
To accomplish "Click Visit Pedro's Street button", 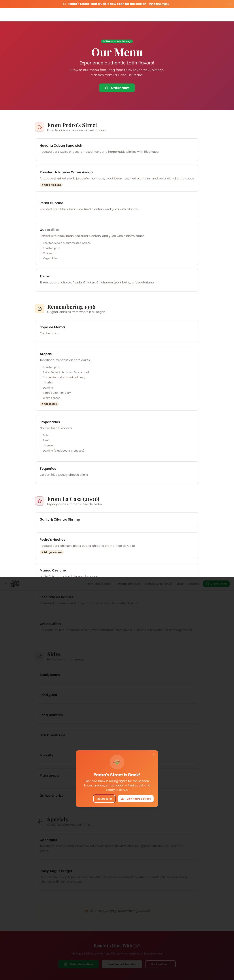I will click(x=136, y=799).
